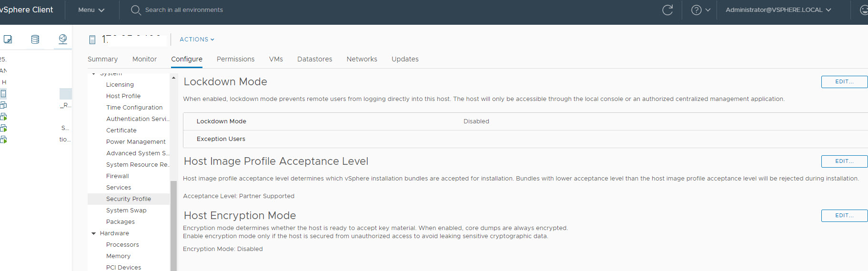Click the search magnifier icon
Viewport: 868px width, 271px height.
click(136, 10)
